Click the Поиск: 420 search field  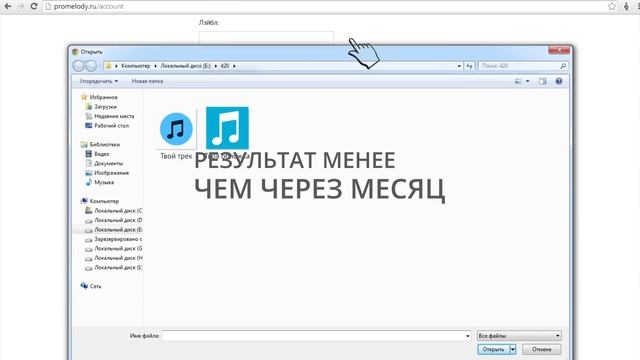pos(518,66)
